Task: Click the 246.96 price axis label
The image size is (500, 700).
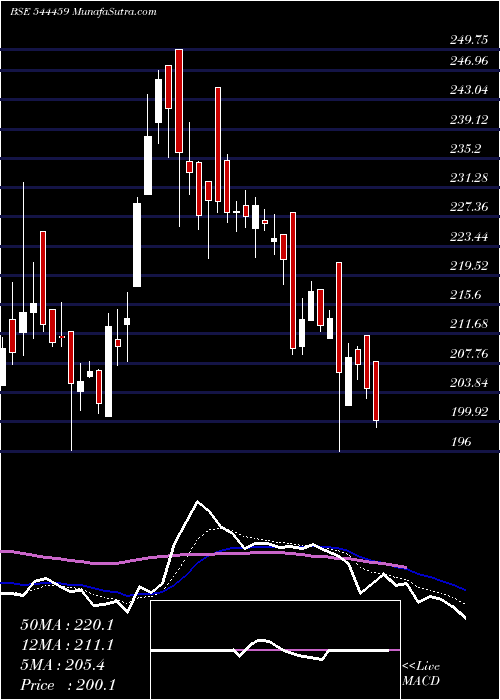Action: point(469,61)
